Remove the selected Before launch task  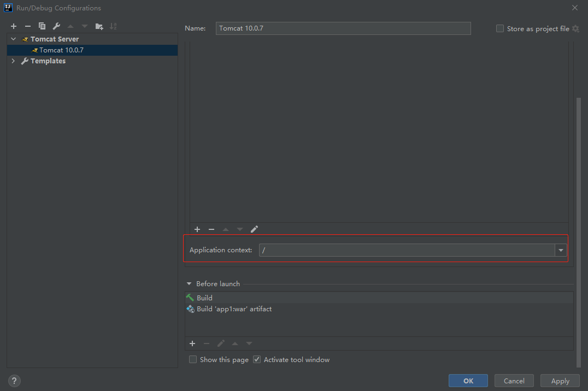(207, 343)
